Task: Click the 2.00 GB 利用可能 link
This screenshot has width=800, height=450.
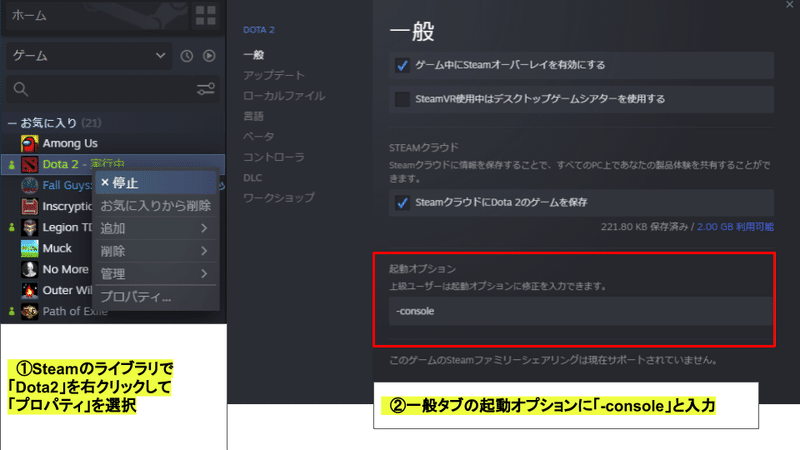Action: point(735,227)
